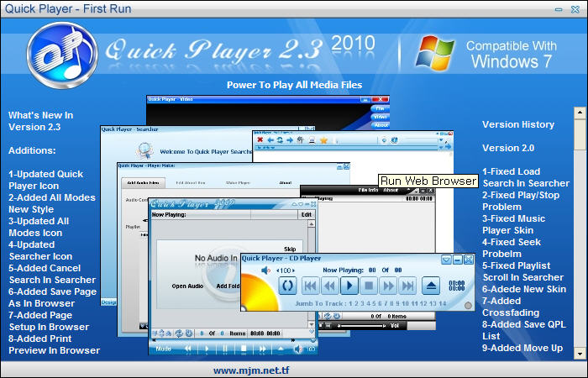Stop playback in CD Player window
This screenshot has height=378, width=588.
tap(369, 286)
